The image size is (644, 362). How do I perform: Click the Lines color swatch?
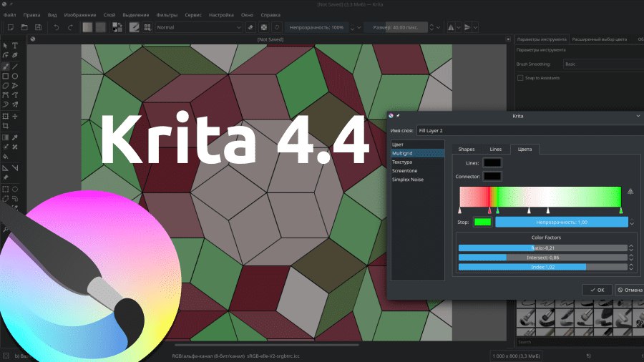pos(492,162)
